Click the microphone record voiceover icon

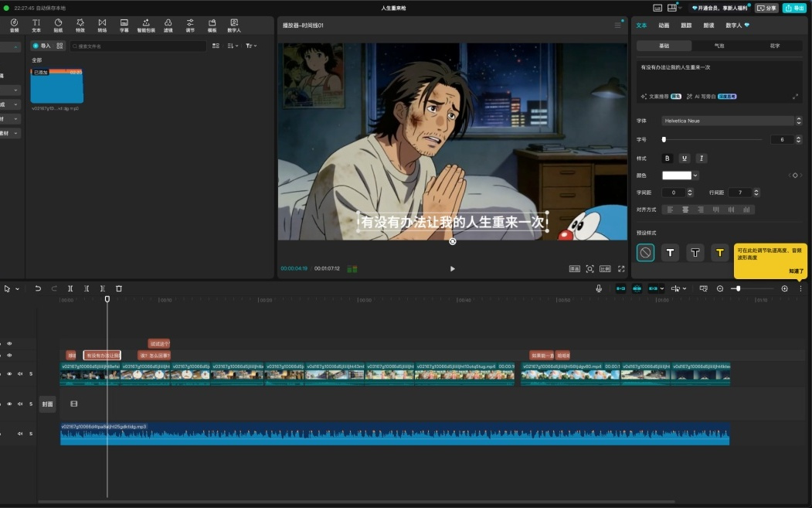point(598,288)
